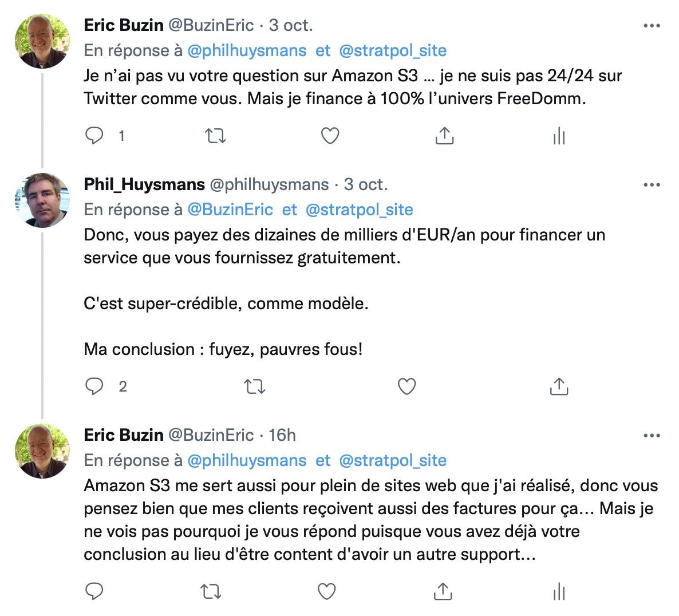
Task: Share Eric Buzin's first tweet
Action: tap(444, 136)
